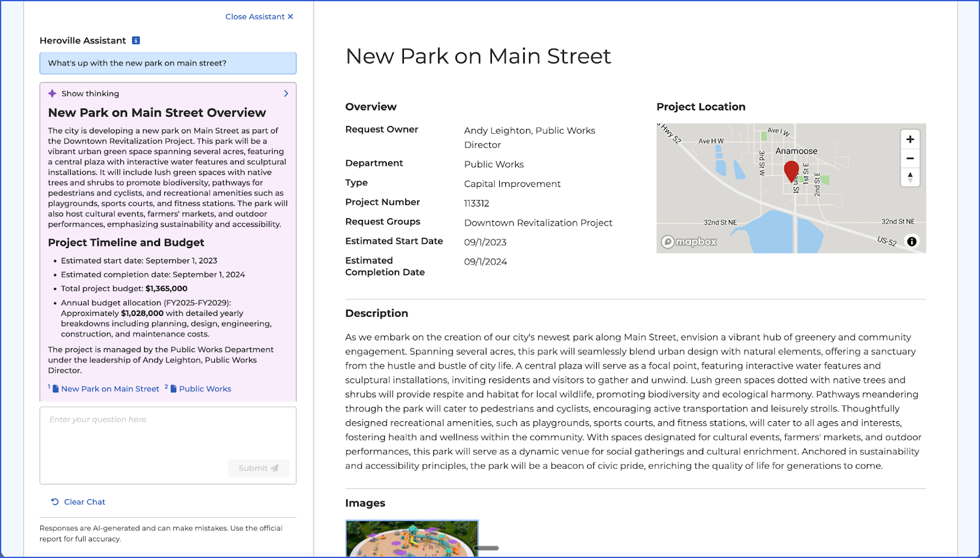Close the Assistant panel
Image resolution: width=980 pixels, height=558 pixels.
tap(259, 17)
